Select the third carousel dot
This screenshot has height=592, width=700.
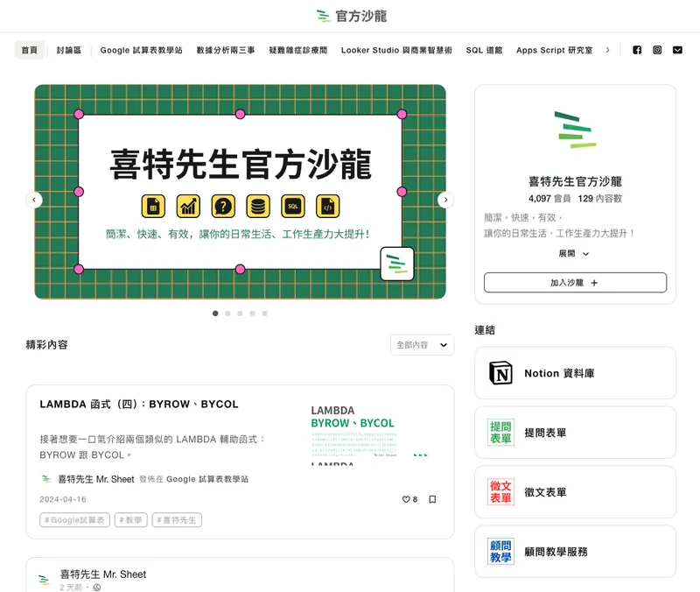240,314
